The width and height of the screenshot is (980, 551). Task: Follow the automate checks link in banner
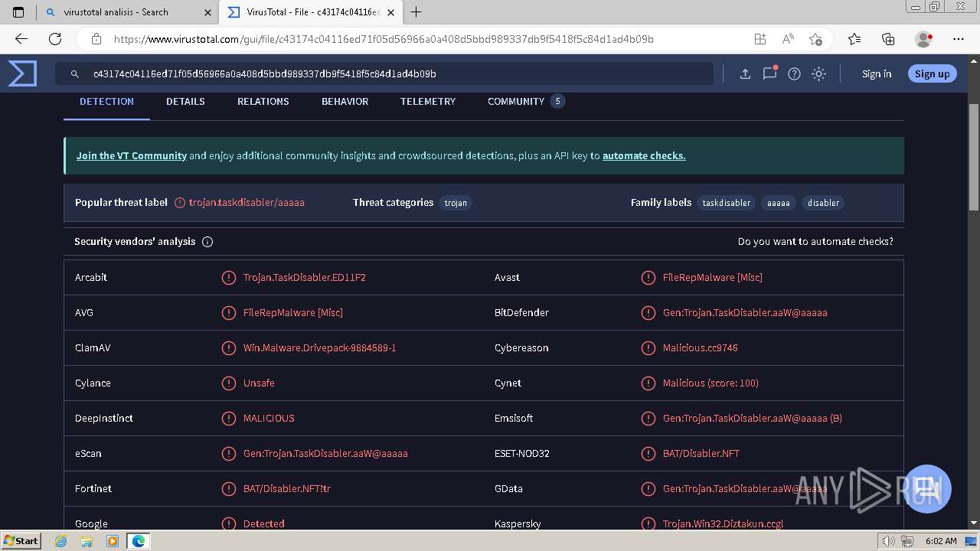644,156
